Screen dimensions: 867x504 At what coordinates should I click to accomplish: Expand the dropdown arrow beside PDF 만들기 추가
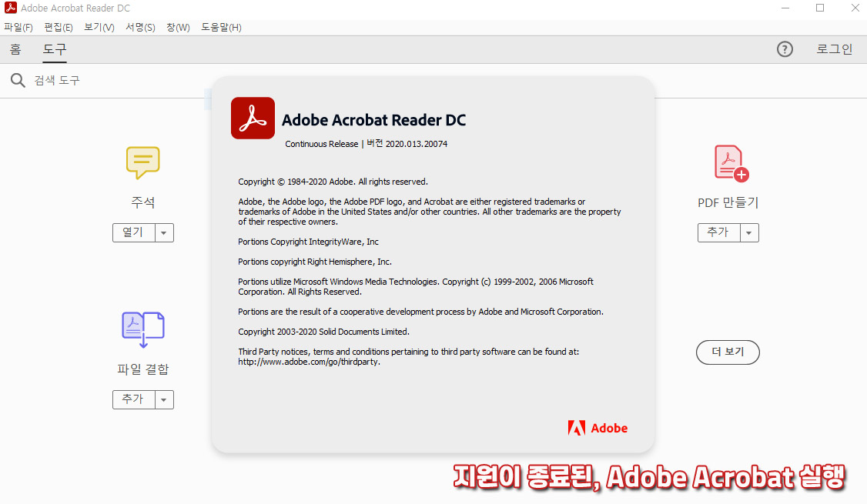[749, 232]
